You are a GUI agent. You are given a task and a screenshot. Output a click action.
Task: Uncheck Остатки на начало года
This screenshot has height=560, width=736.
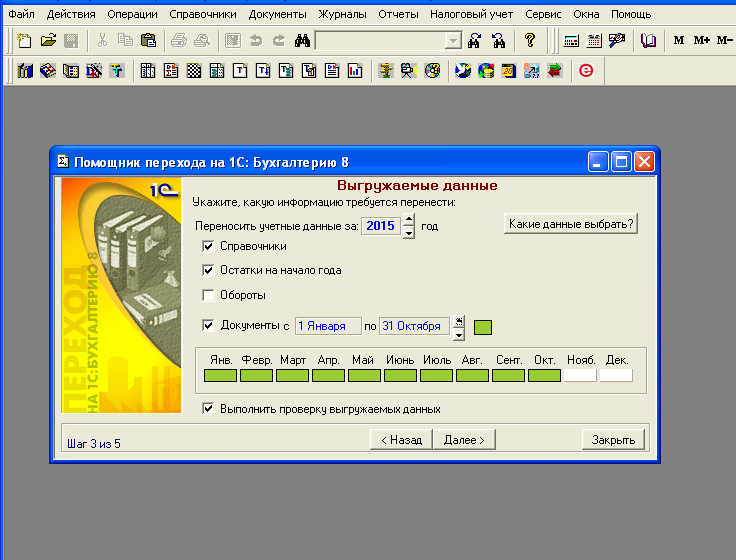(x=208, y=270)
